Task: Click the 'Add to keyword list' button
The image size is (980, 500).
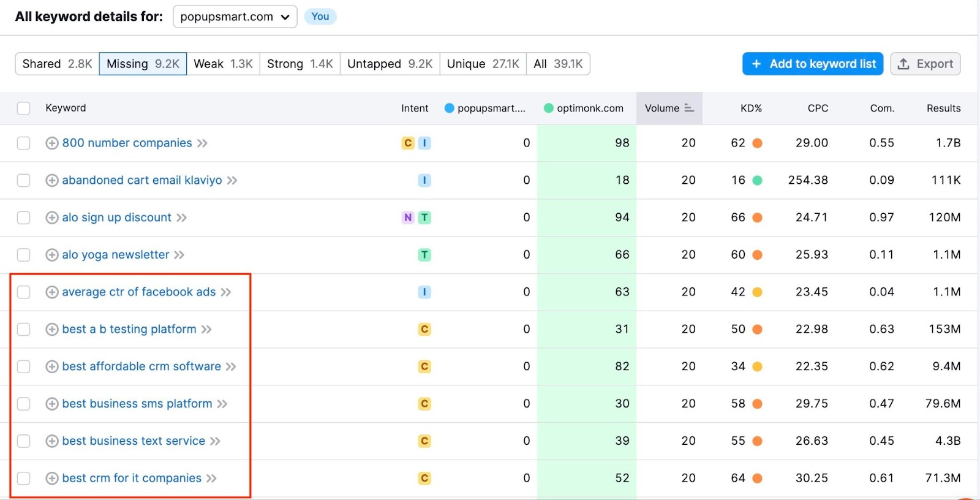Action: 812,64
